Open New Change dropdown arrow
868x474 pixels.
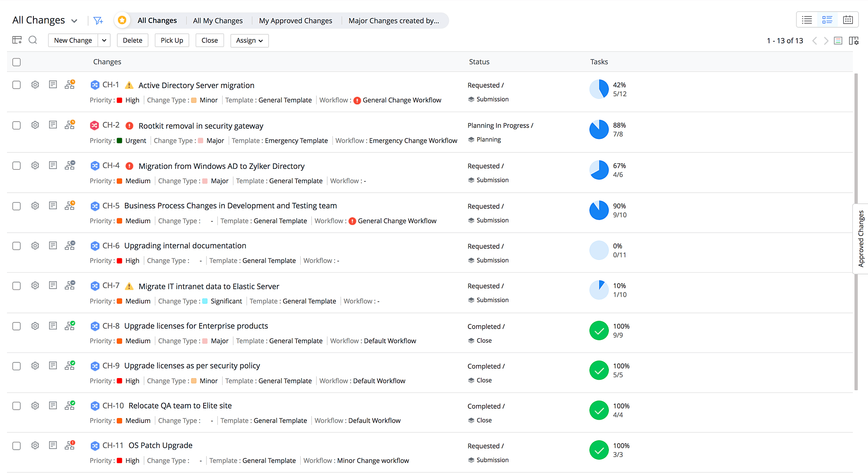[x=104, y=40]
